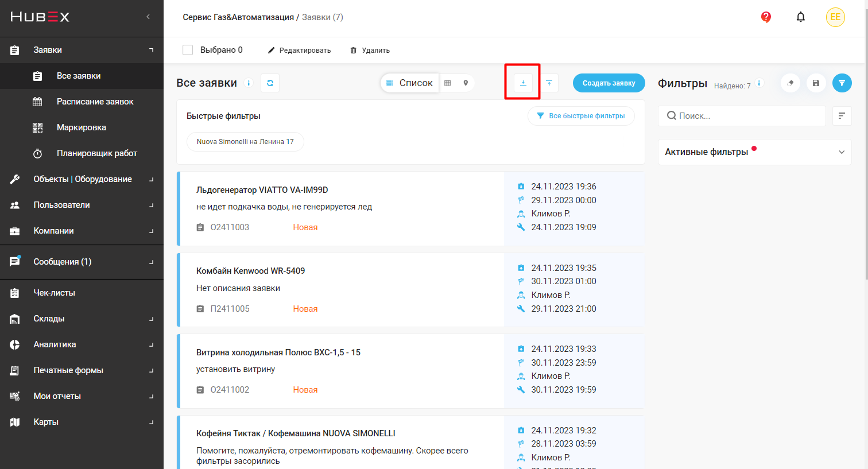
Task: Clear filters with the eraser icon
Action: coord(790,83)
